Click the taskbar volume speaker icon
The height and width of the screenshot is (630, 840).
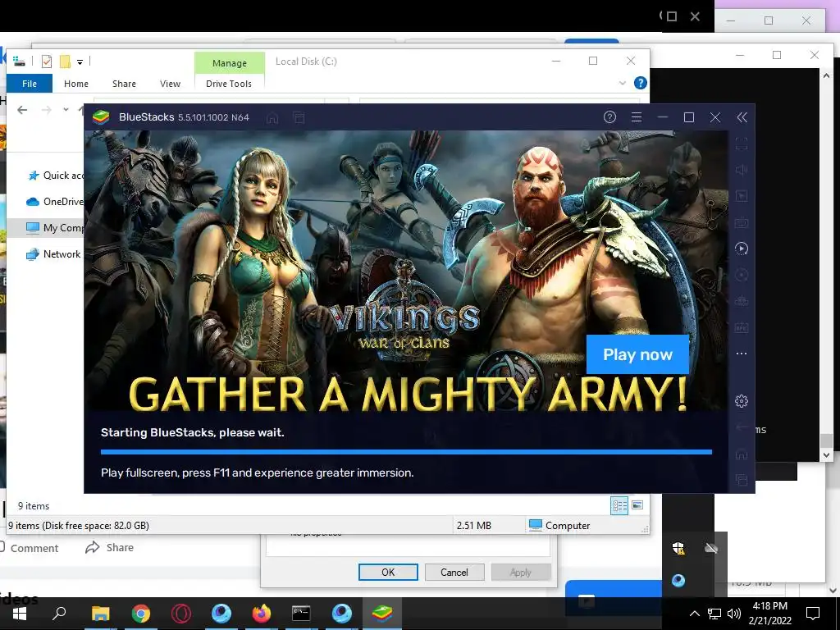pos(734,614)
